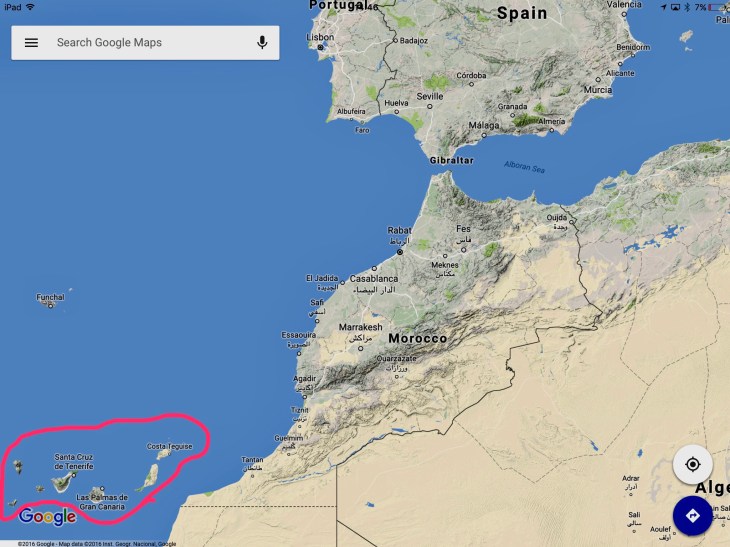Click the map data copyright text
This screenshot has width=730, height=547.
tap(97, 544)
